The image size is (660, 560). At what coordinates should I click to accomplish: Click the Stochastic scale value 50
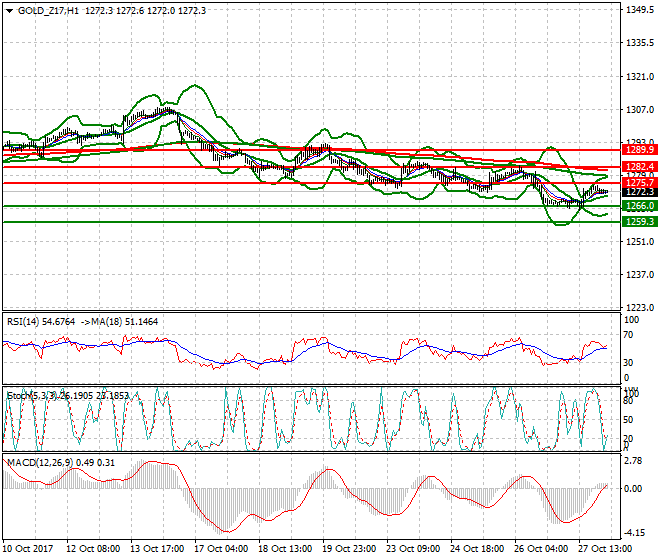pyautogui.click(x=628, y=420)
